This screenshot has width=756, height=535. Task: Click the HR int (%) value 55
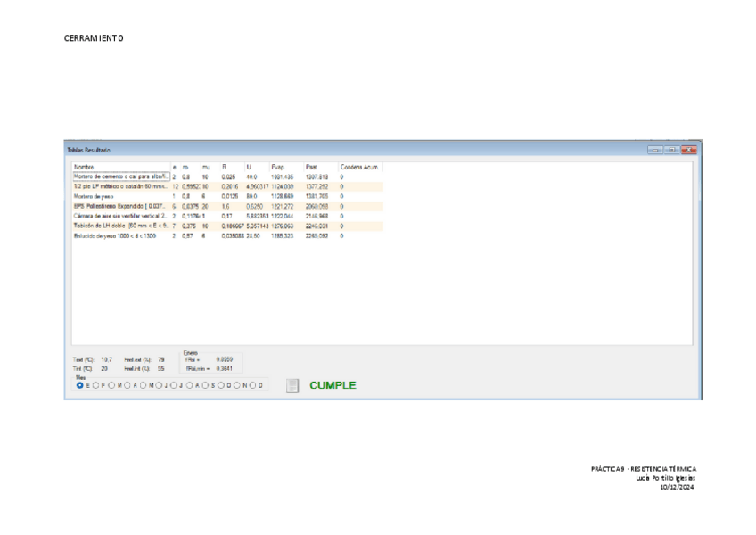pos(161,369)
